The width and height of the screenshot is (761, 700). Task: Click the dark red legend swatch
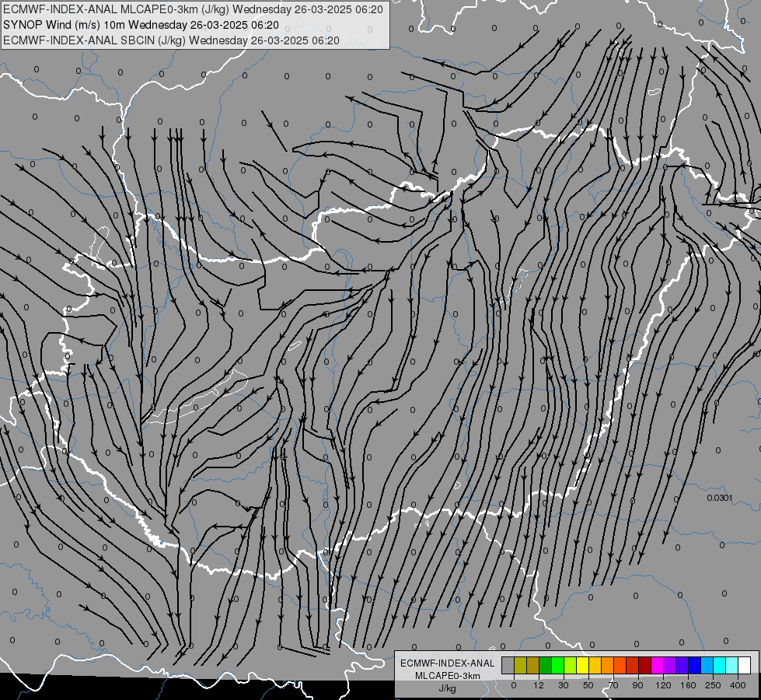645,665
